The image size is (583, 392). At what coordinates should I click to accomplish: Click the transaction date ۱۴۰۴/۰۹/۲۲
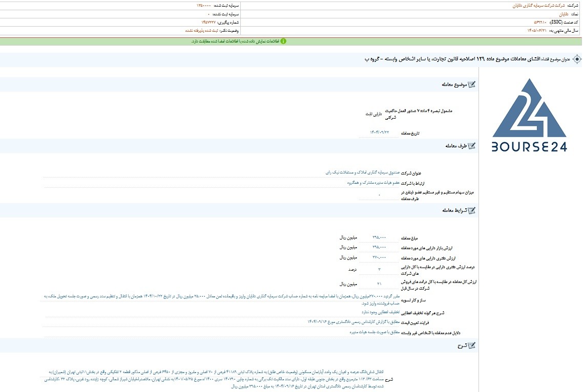[379, 133]
